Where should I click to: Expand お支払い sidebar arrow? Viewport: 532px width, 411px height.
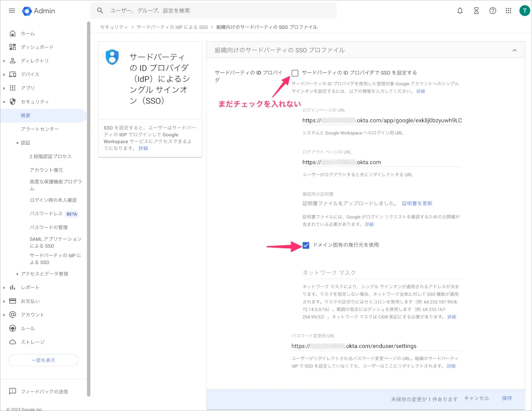[x=4, y=301]
